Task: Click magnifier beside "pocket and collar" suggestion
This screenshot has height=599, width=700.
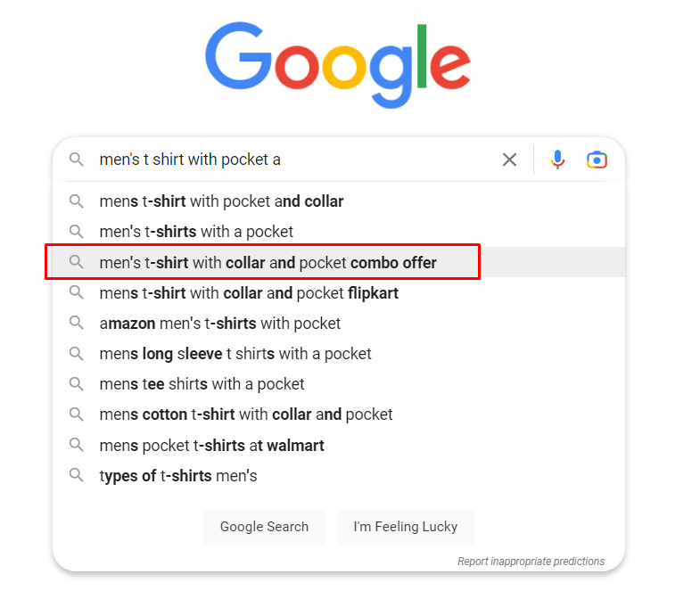Action: (77, 201)
